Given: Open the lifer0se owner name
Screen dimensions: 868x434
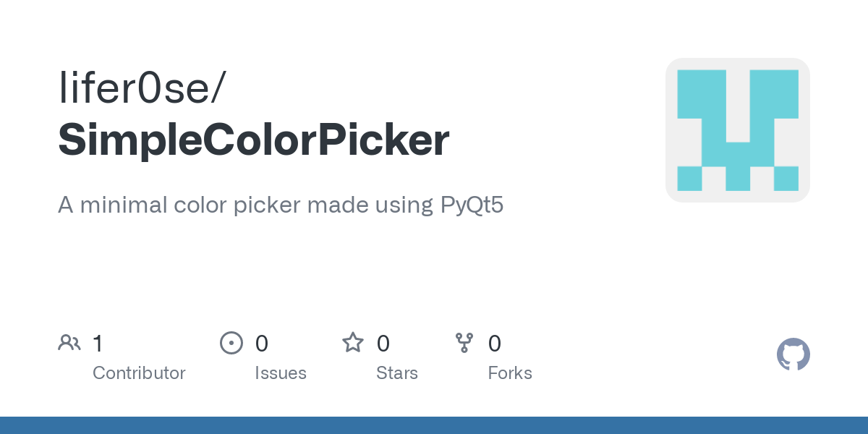Looking at the screenshot, I should click(136, 87).
